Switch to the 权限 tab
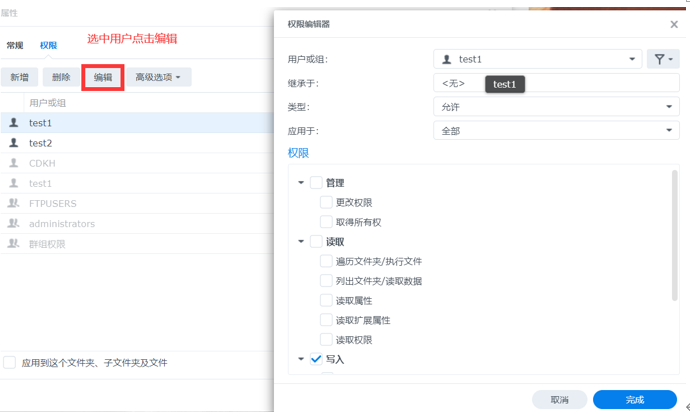Viewport: 690px width, 412px height. pyautogui.click(x=48, y=46)
